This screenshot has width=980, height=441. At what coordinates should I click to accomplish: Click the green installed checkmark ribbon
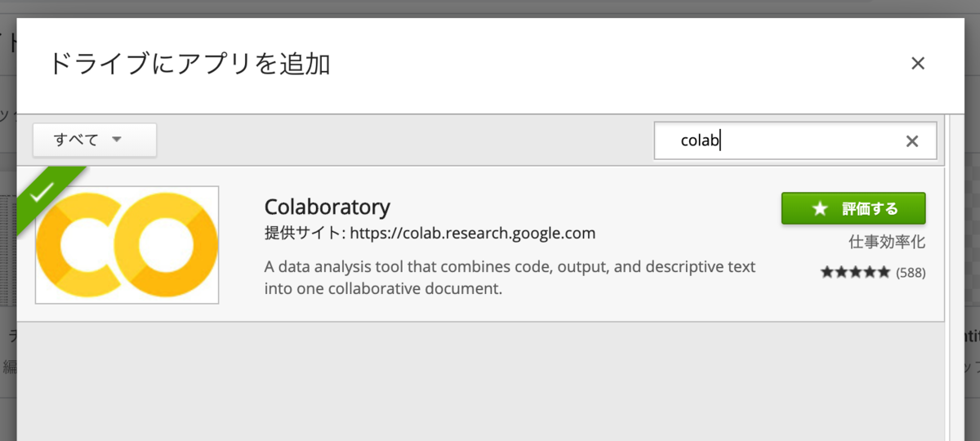click(x=43, y=190)
